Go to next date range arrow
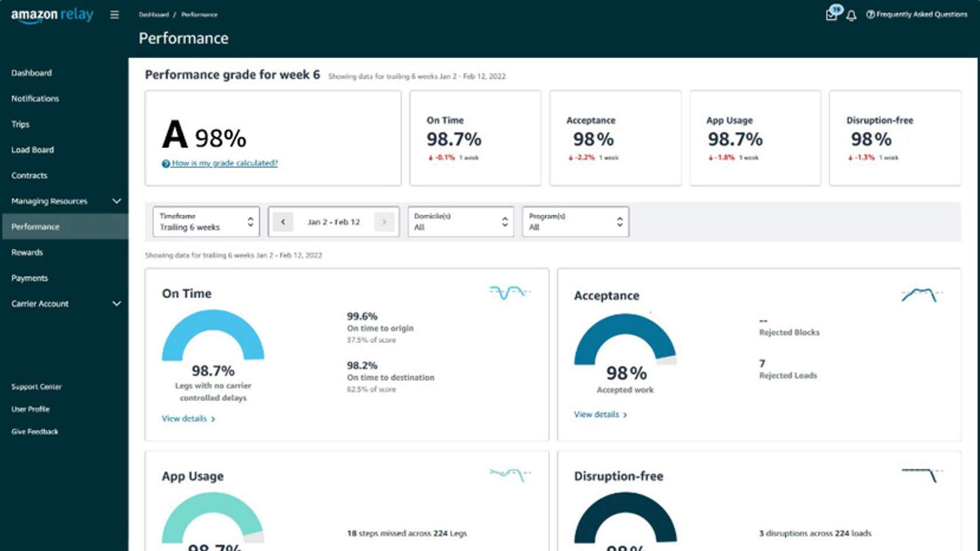 click(384, 222)
